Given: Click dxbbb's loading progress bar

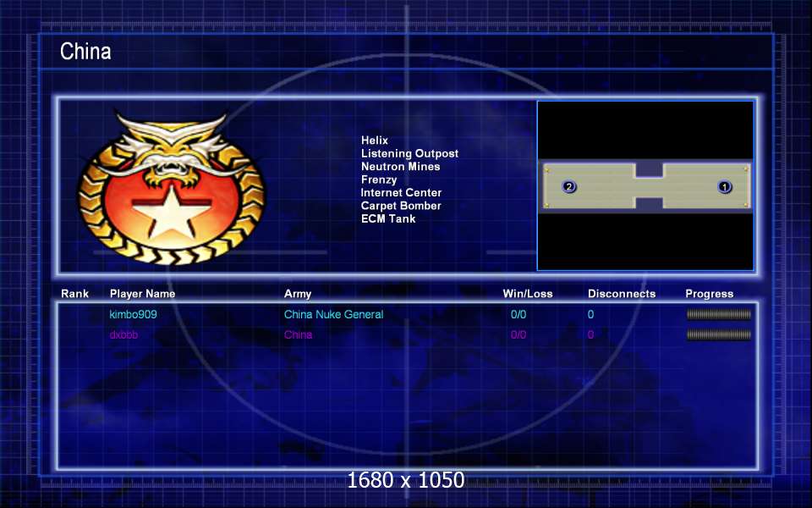Looking at the screenshot, I should click(x=719, y=335).
